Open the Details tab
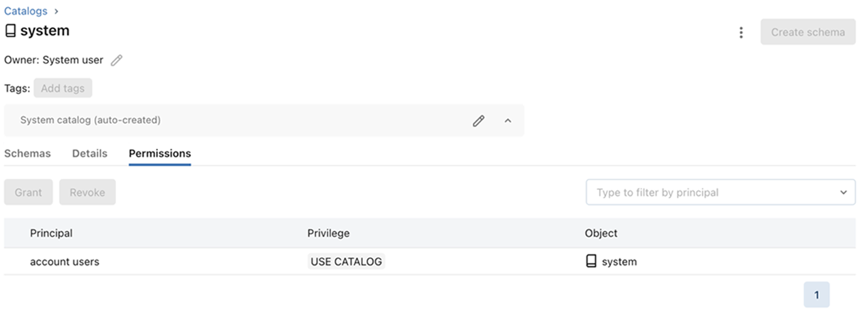The image size is (868, 319). tap(90, 153)
